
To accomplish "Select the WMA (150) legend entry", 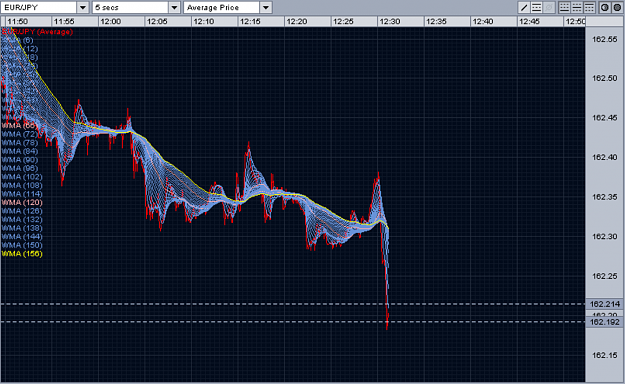I will click(x=22, y=245).
